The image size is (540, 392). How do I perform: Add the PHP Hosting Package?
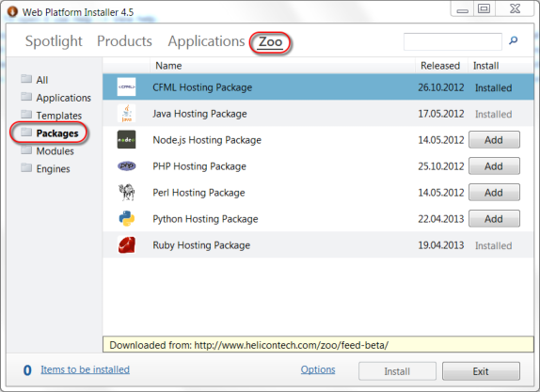point(494,166)
